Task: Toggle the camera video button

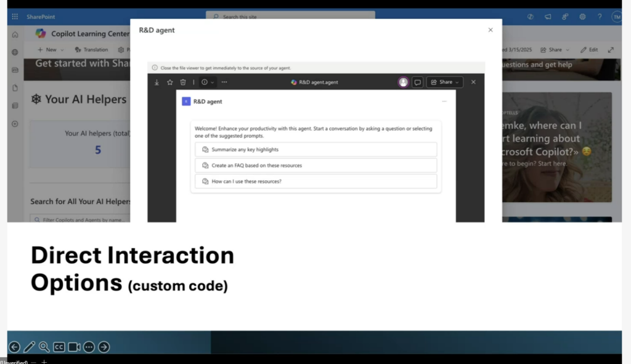Action: 74,347
